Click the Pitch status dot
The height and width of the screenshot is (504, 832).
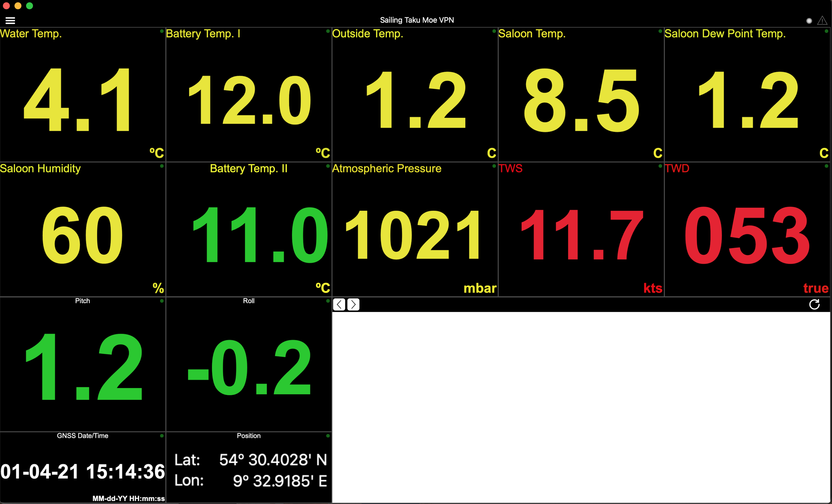(162, 301)
